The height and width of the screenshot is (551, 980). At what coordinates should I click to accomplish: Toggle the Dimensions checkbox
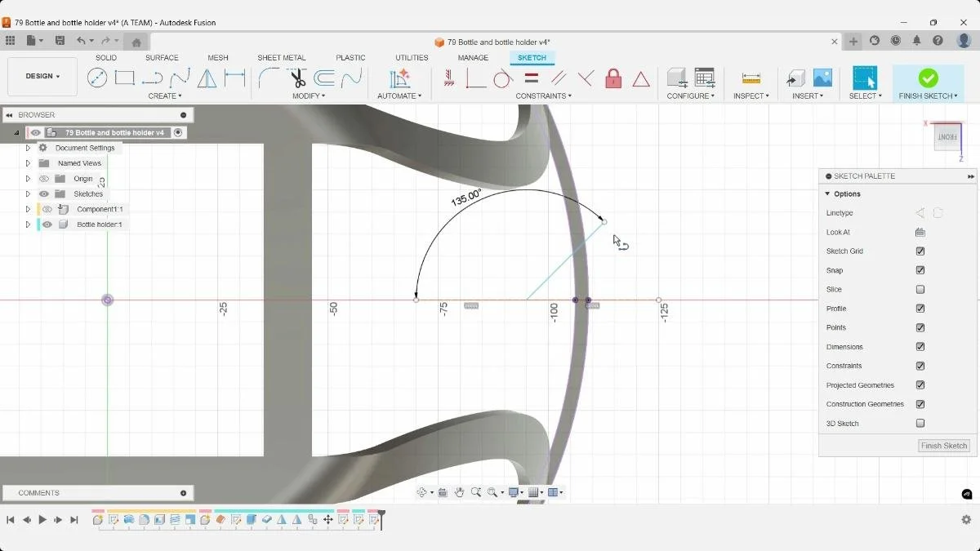[x=920, y=347]
